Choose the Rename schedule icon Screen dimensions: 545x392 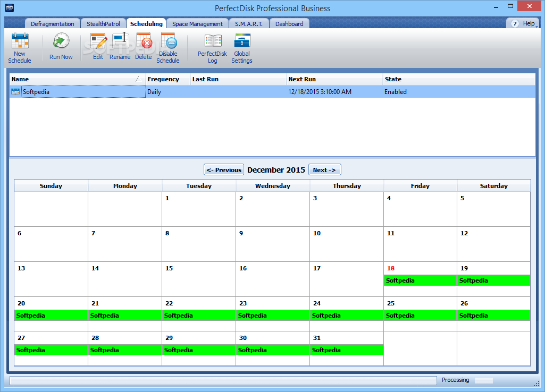(x=120, y=46)
